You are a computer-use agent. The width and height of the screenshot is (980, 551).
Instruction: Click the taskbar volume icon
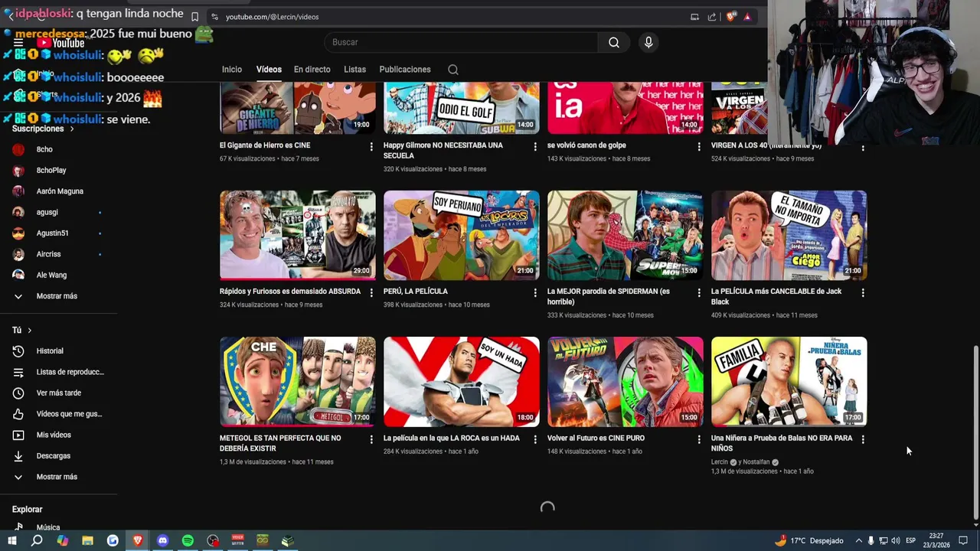(x=895, y=541)
